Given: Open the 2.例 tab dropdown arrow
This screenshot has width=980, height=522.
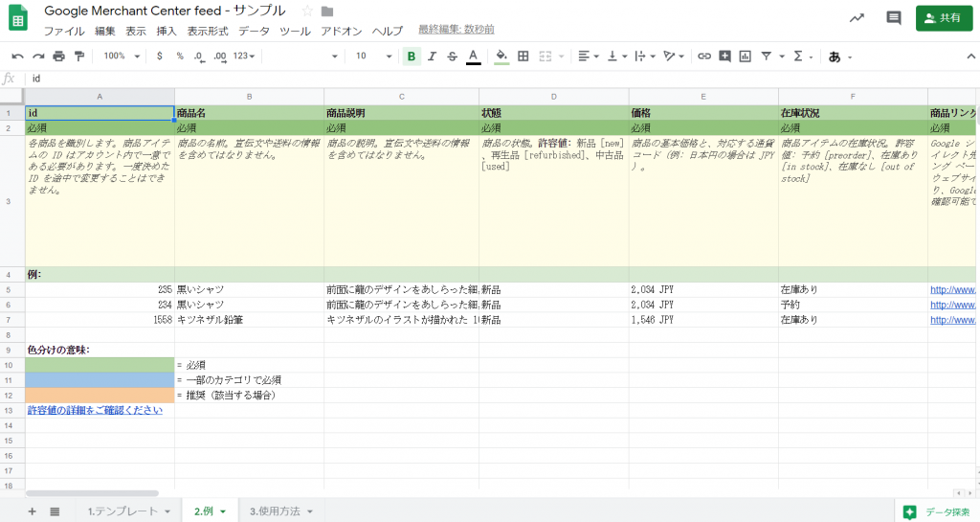Looking at the screenshot, I should pos(223,512).
